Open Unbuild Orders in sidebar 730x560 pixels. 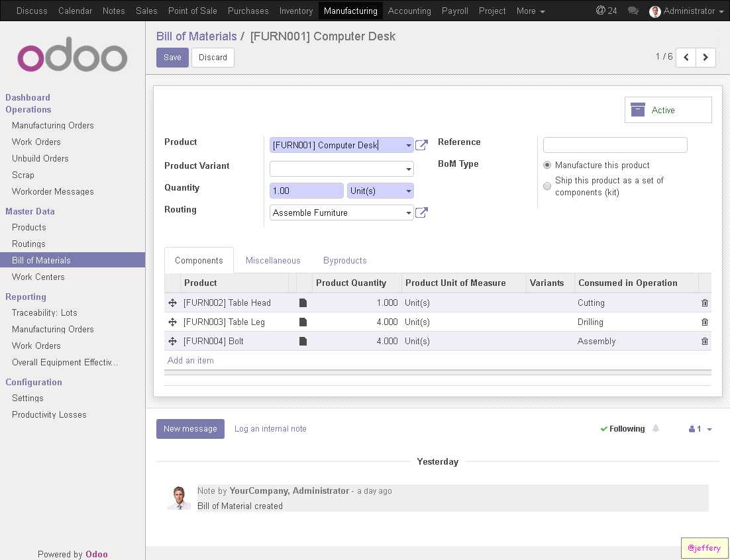(40, 159)
